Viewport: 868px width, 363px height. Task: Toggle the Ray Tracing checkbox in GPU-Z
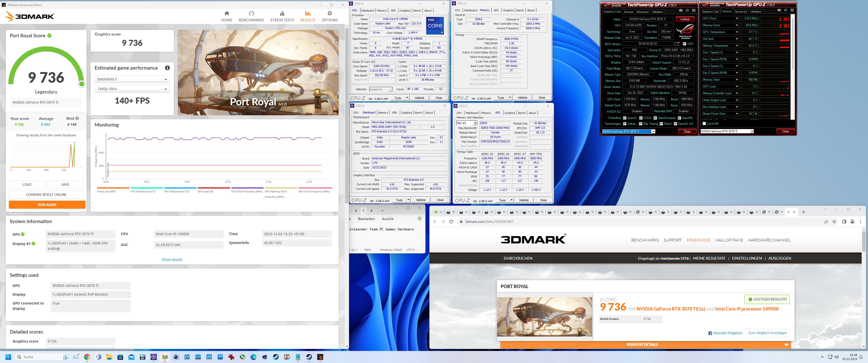click(640, 124)
